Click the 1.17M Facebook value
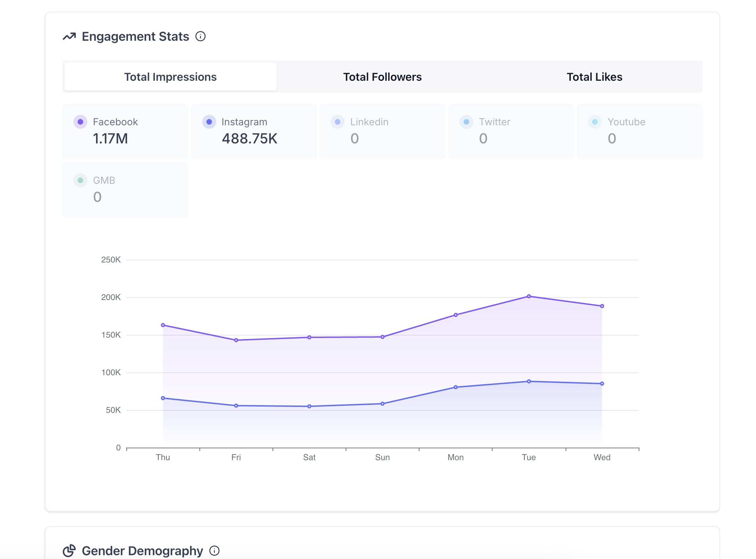This screenshot has height=559, width=756. coord(110,139)
